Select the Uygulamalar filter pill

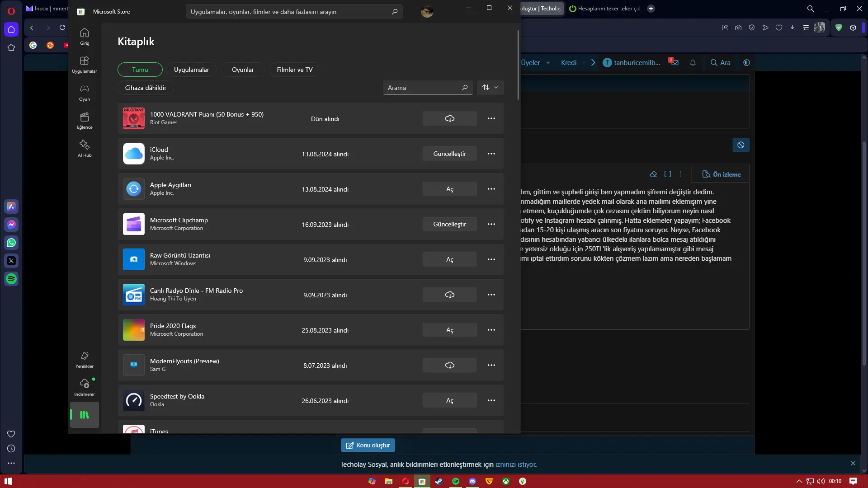click(x=192, y=70)
